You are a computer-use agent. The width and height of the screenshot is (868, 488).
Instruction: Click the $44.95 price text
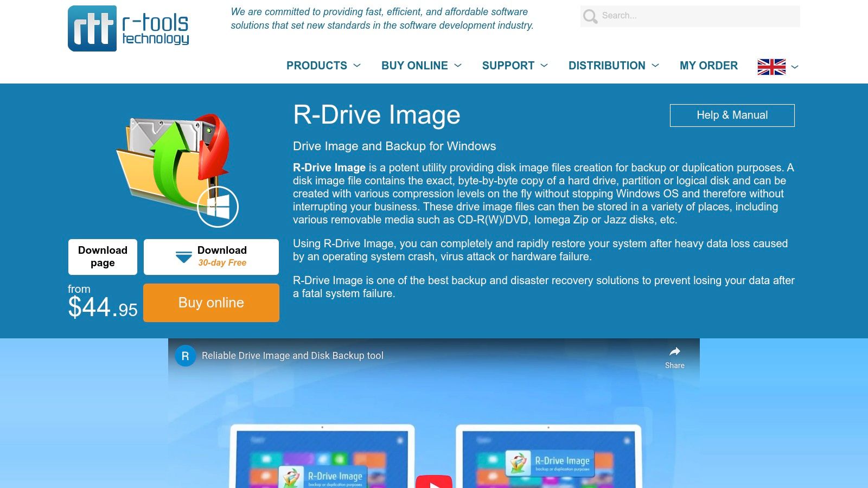103,307
